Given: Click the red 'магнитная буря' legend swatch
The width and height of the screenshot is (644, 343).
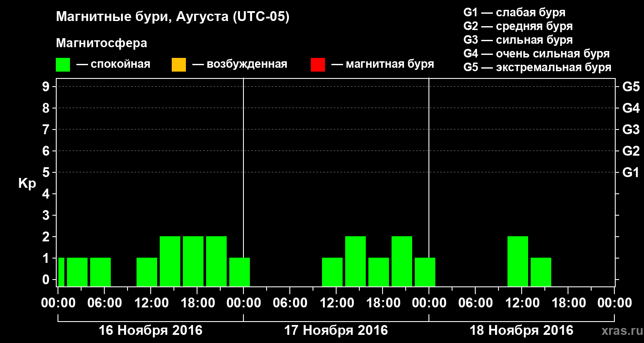Looking at the screenshot, I should (x=318, y=65).
